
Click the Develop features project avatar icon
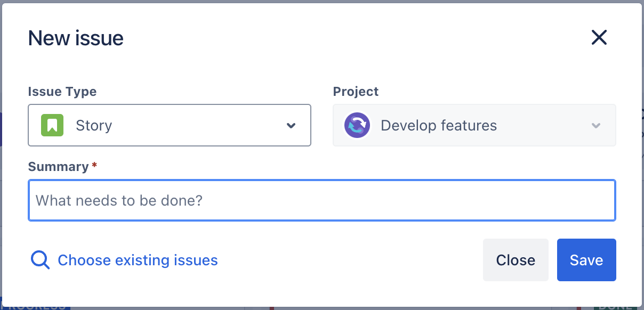point(357,126)
